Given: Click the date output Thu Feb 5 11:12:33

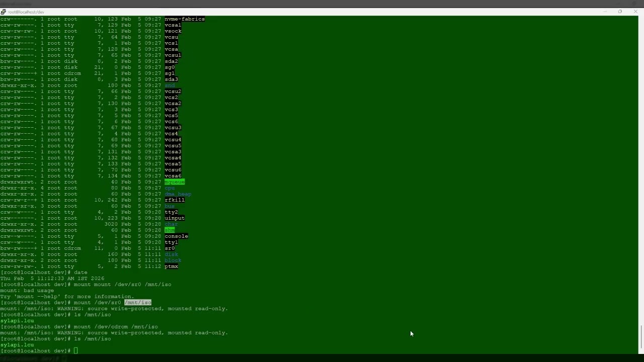Looking at the screenshot, I should pyautogui.click(x=52, y=279).
